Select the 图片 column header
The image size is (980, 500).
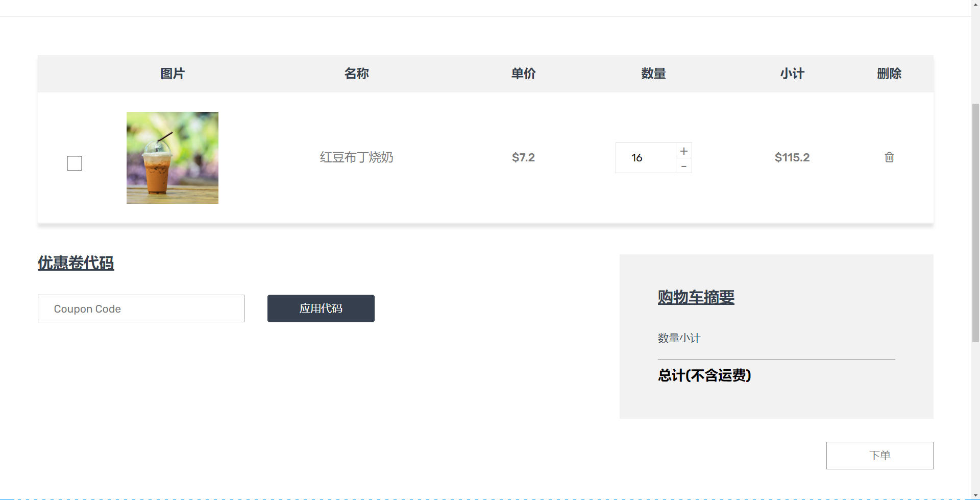(172, 74)
